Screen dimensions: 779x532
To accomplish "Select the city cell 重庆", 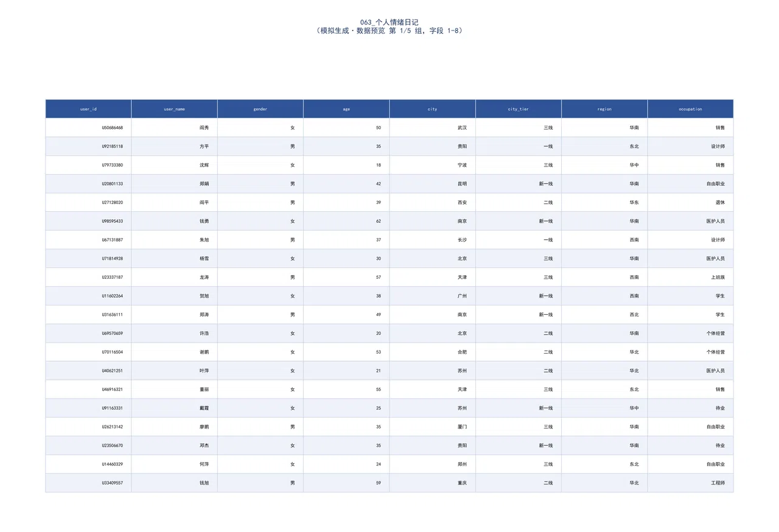I will point(433,483).
